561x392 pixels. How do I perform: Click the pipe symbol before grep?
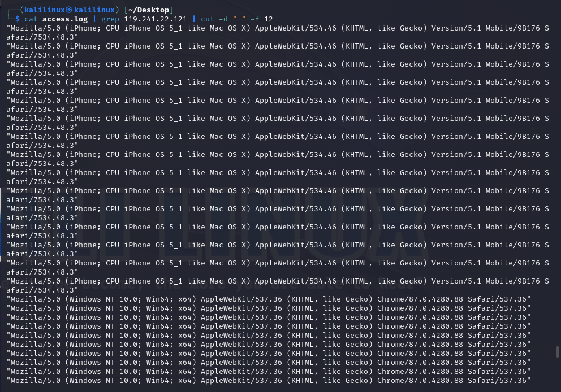[x=94, y=19]
